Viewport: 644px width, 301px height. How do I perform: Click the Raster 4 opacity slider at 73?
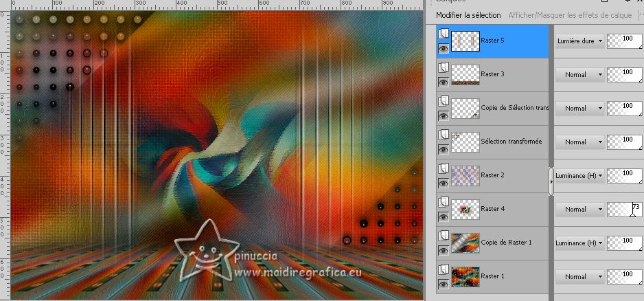click(625, 210)
